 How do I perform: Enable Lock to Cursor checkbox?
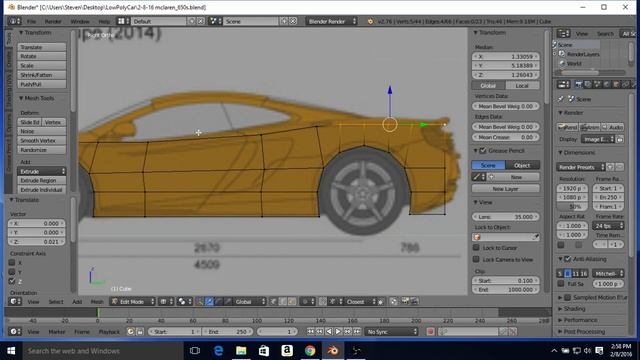coord(476,247)
